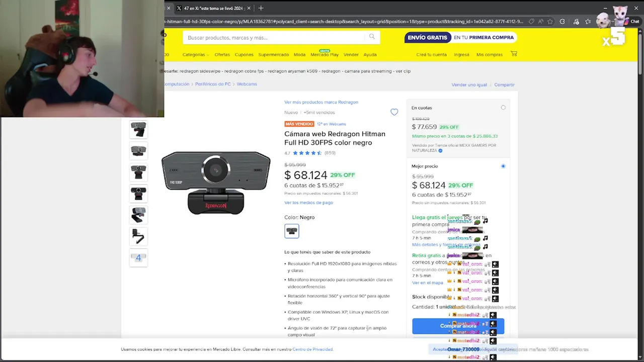Image resolution: width=644 pixels, height=362 pixels.
Task: Open the browser favorites list icon
Action: 588,22
